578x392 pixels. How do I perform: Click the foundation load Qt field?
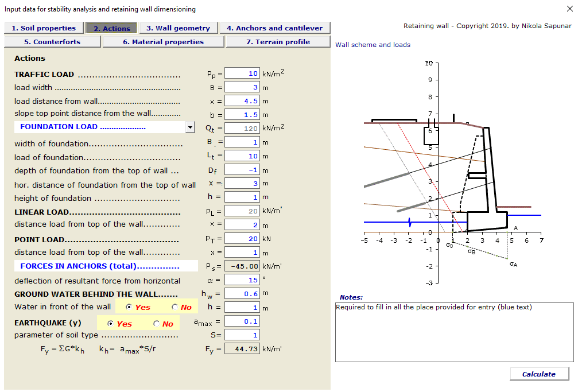coord(241,127)
